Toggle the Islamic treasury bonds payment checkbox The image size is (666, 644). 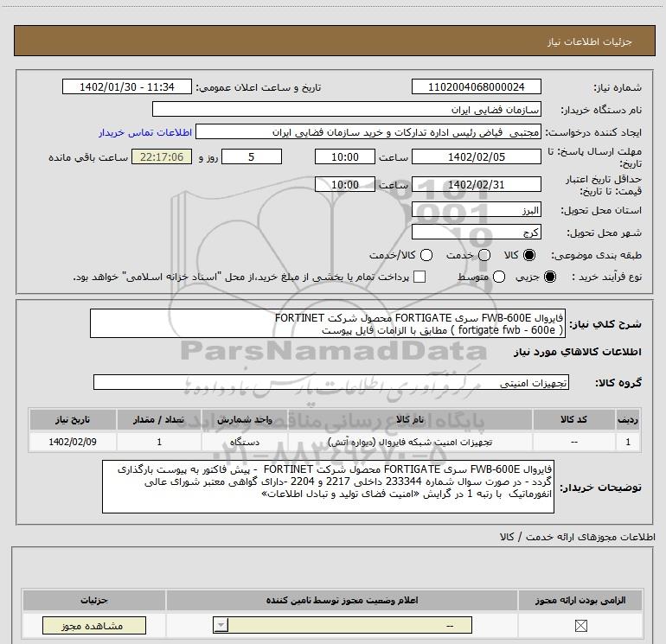(x=419, y=277)
